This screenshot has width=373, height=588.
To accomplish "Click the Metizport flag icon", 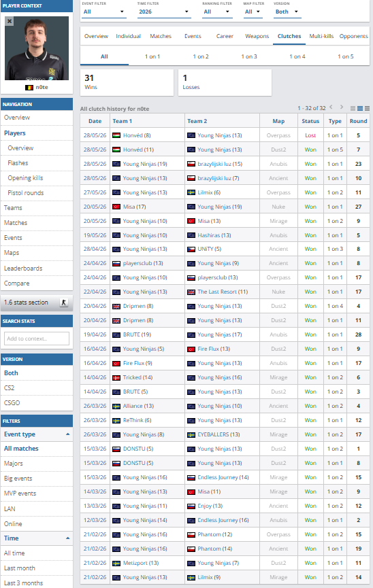I will [116, 563].
